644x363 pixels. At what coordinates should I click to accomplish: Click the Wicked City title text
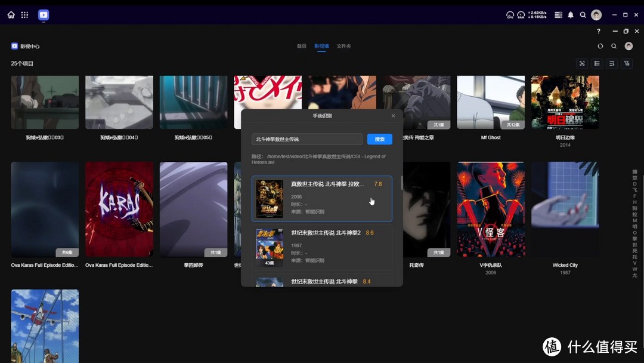pyautogui.click(x=565, y=265)
